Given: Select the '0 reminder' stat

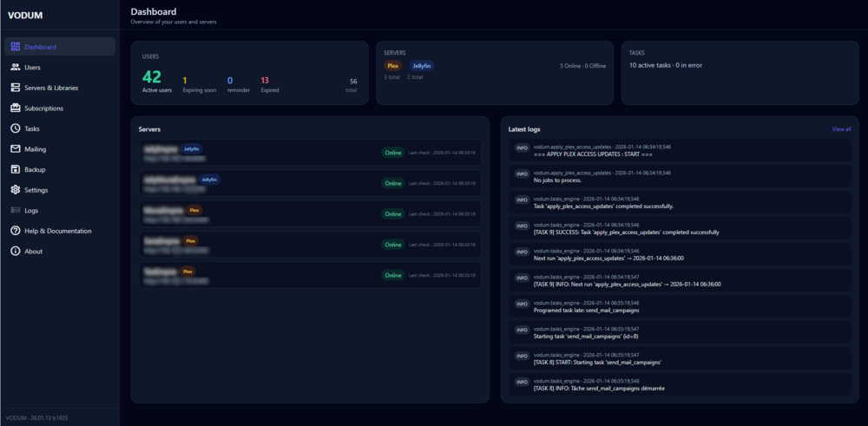Looking at the screenshot, I should click(239, 85).
